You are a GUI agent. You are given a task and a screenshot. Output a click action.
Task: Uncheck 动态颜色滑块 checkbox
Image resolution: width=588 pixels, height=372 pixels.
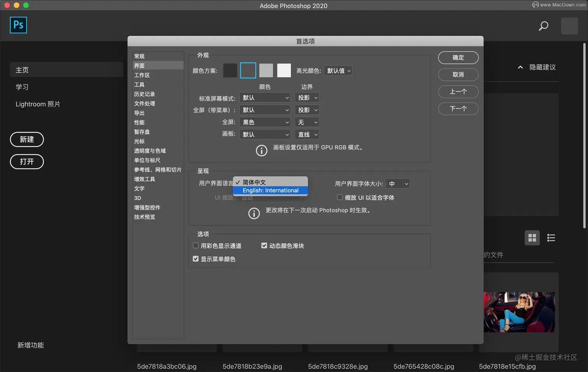[x=264, y=246]
